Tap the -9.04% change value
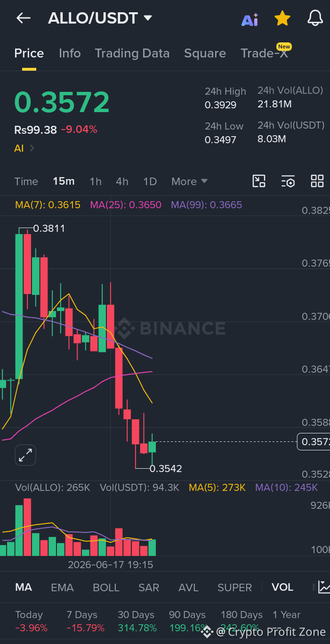This screenshot has height=644, width=330. click(79, 130)
